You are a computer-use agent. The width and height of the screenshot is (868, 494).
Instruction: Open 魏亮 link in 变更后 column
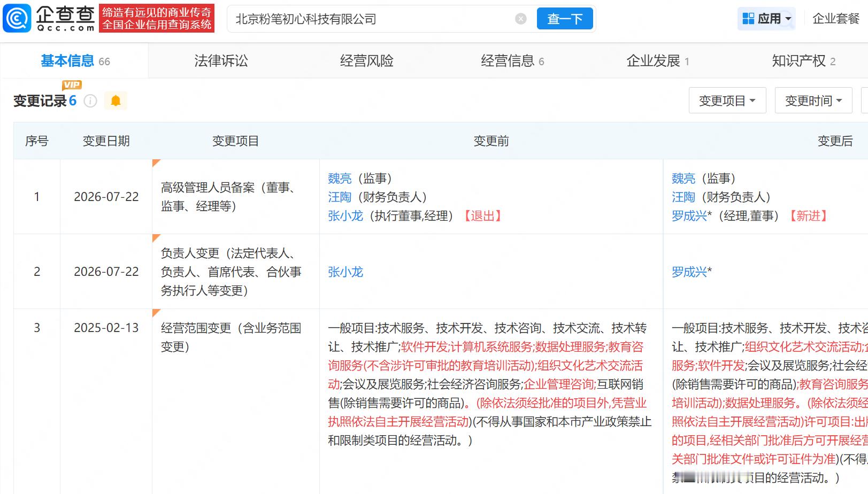point(683,179)
